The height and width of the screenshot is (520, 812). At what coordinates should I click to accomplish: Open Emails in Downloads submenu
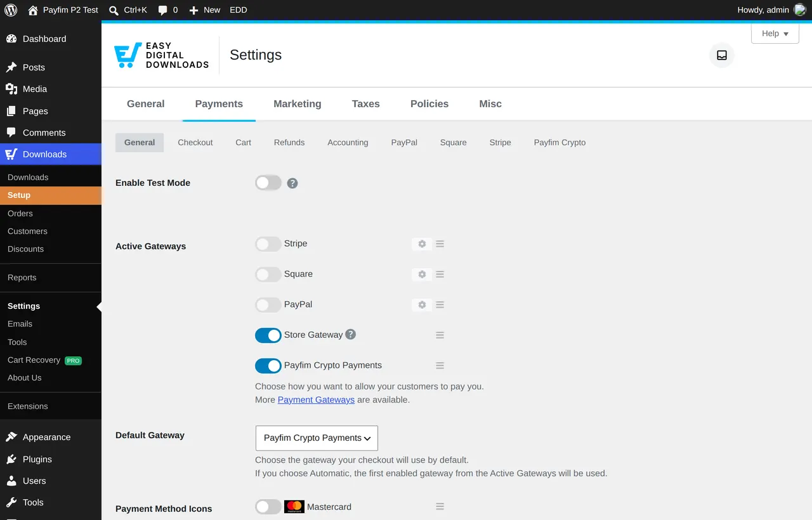(x=51, y=324)
